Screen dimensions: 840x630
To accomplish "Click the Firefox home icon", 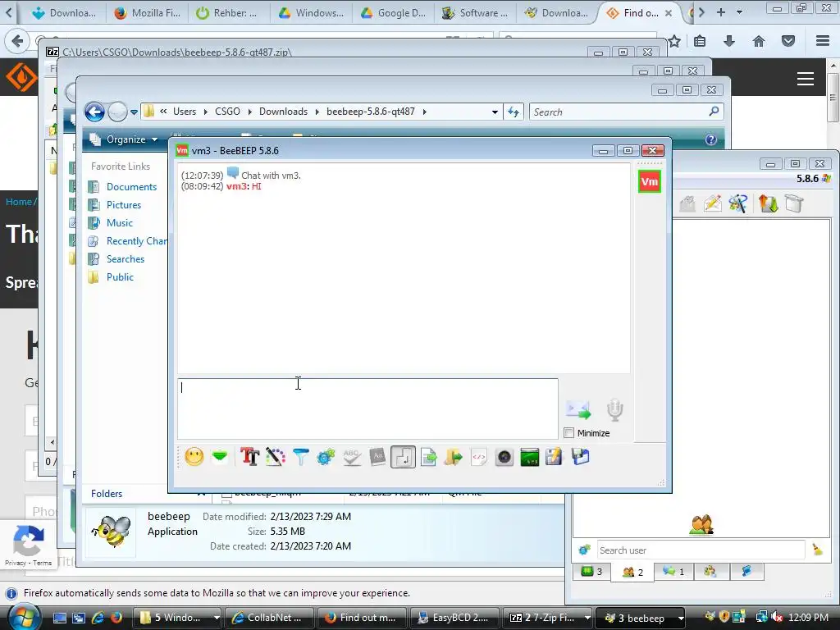I will (x=759, y=41).
